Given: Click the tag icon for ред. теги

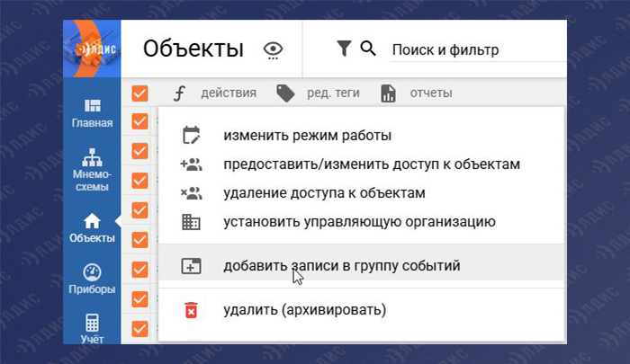Looking at the screenshot, I should pos(285,93).
